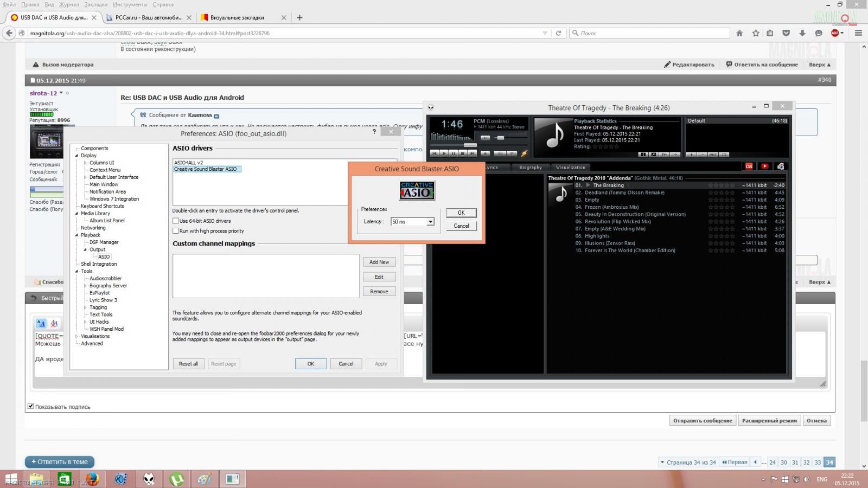
Task: Click the foobar2000 play button
Action: [444, 153]
